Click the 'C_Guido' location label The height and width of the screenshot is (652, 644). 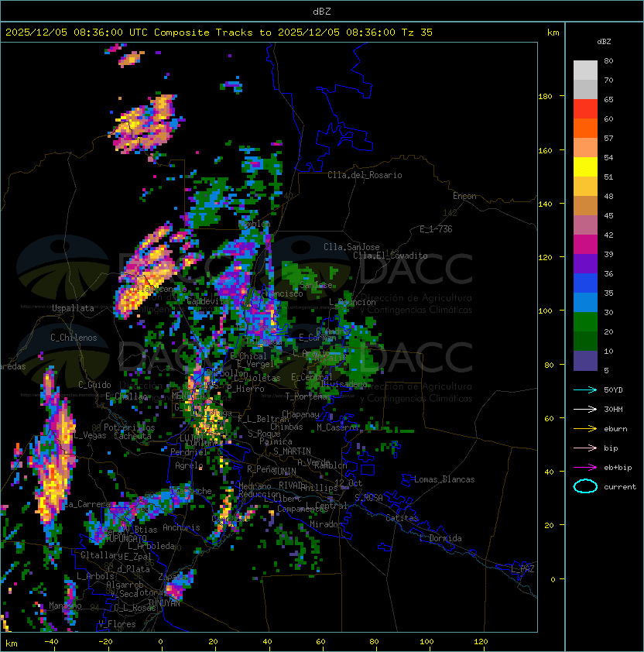(x=94, y=385)
